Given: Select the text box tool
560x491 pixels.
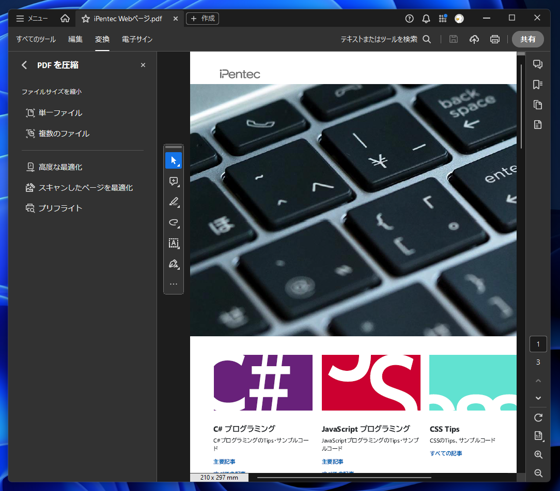Looking at the screenshot, I should pyautogui.click(x=174, y=243).
